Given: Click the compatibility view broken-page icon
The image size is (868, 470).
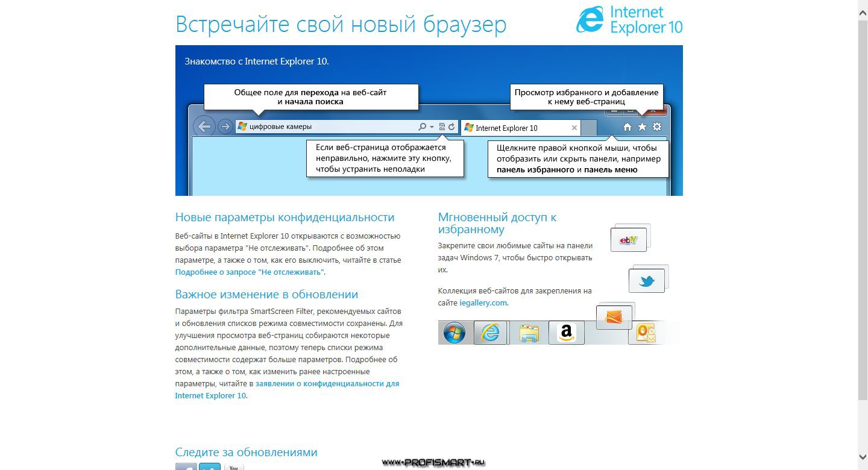Looking at the screenshot, I should [442, 127].
